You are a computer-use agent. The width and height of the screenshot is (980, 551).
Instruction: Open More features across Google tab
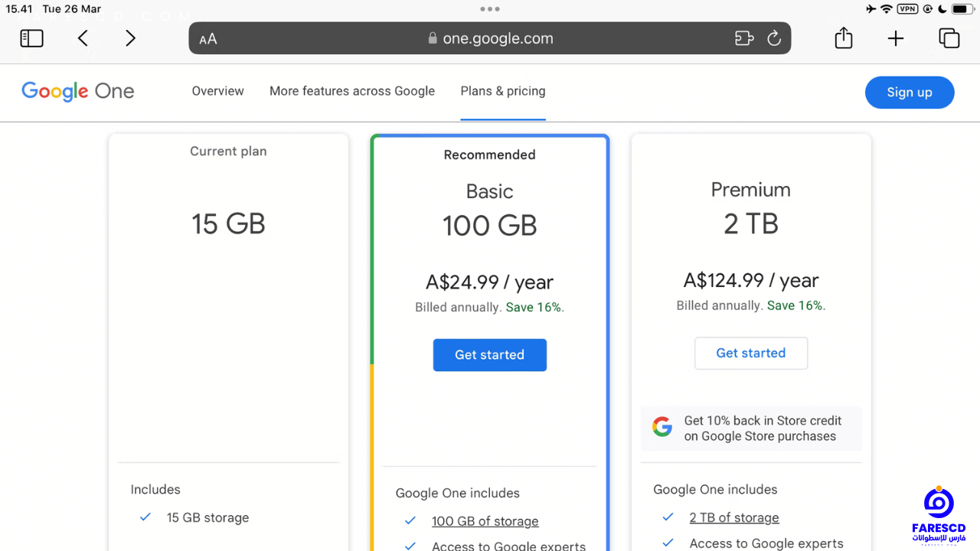[352, 91]
